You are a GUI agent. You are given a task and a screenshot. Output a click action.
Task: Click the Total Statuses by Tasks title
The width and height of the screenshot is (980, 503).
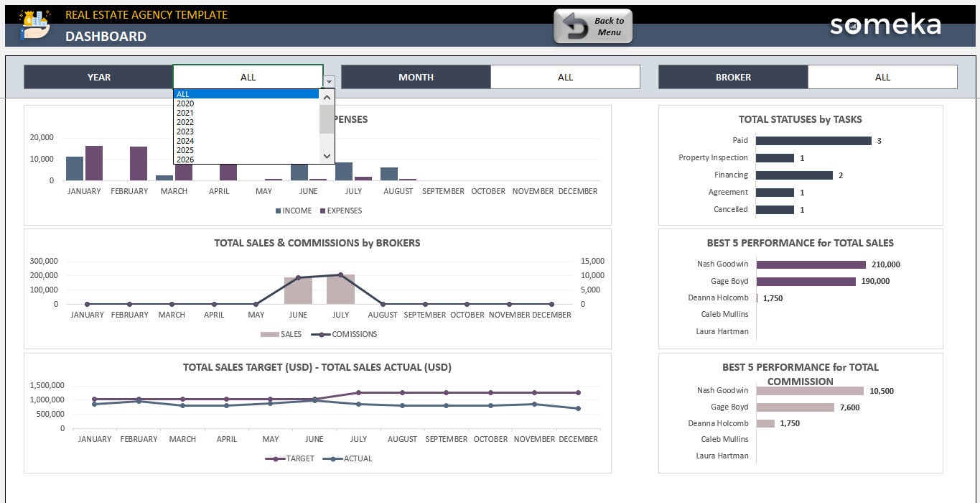pos(801,119)
